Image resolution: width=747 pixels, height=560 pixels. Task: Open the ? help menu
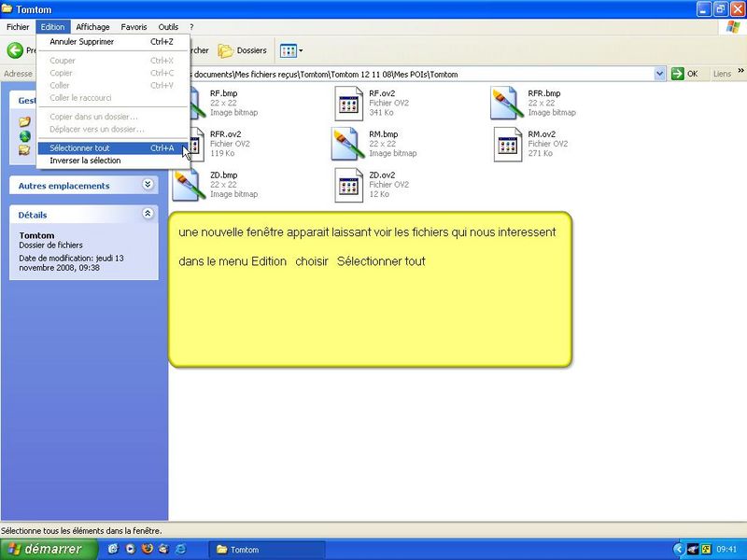coord(191,27)
